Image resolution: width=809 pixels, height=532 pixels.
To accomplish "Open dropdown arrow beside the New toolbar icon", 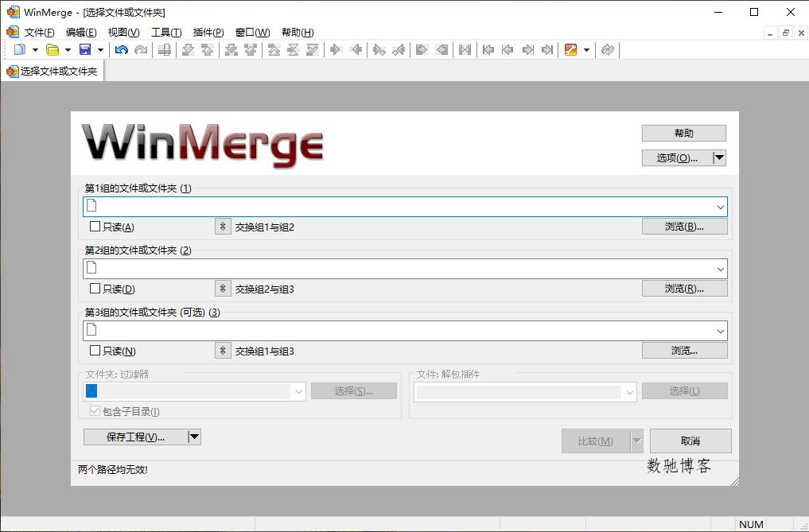I will (35, 50).
